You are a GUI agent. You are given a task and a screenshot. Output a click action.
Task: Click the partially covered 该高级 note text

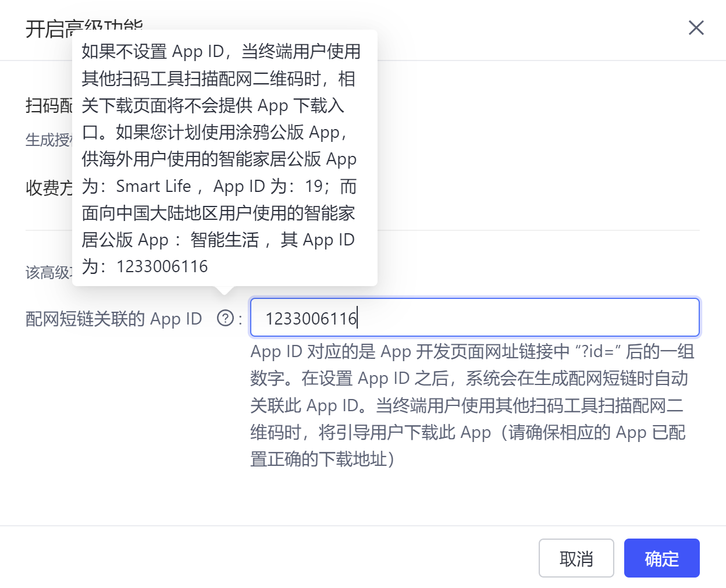48,272
